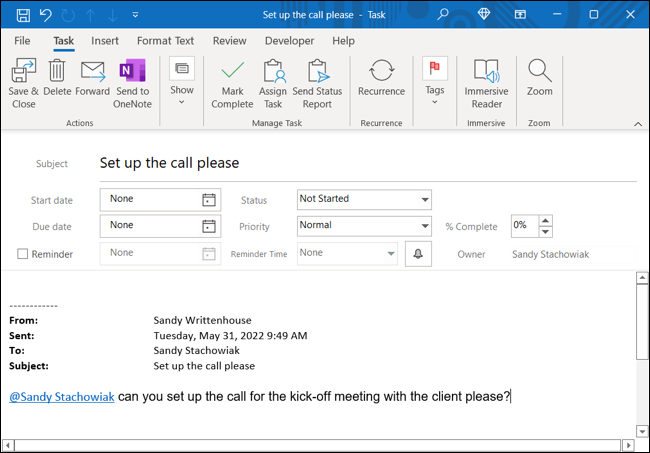Select the Task tab
This screenshot has width=650, height=453.
pyautogui.click(x=63, y=41)
